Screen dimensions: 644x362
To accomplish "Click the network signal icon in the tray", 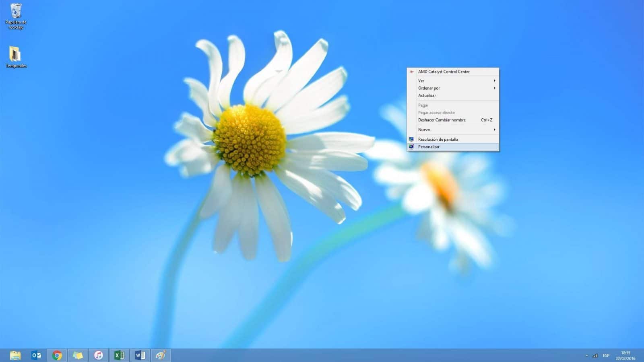I will click(595, 356).
